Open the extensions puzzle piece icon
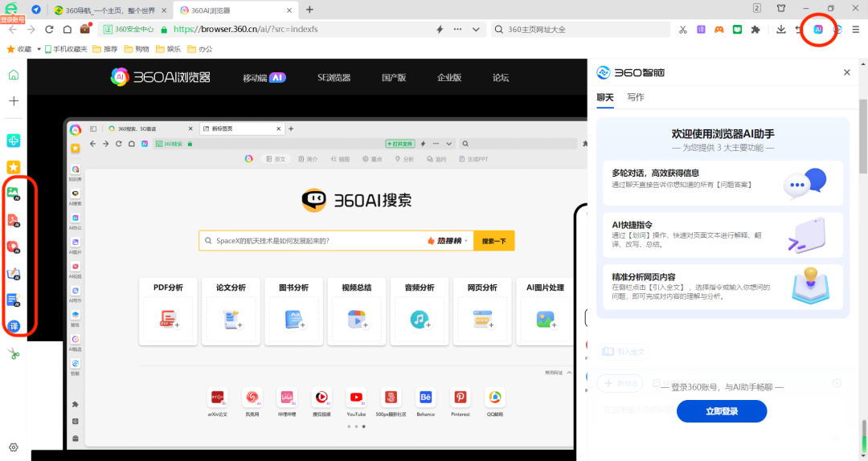This screenshot has height=461, width=868. tap(755, 30)
